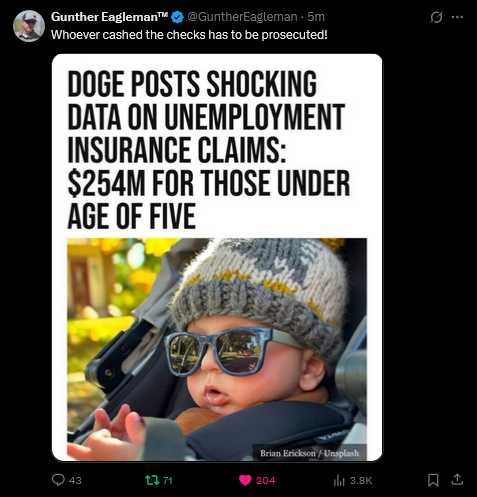Click the Gunther Eagleman display name
The height and width of the screenshot is (497, 477).
click(109, 17)
